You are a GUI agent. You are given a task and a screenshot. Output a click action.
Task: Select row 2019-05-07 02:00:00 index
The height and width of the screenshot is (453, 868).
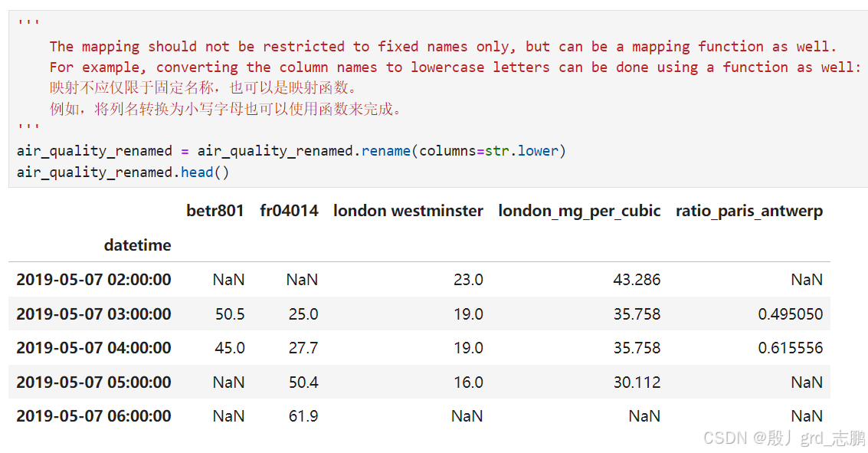coord(93,280)
